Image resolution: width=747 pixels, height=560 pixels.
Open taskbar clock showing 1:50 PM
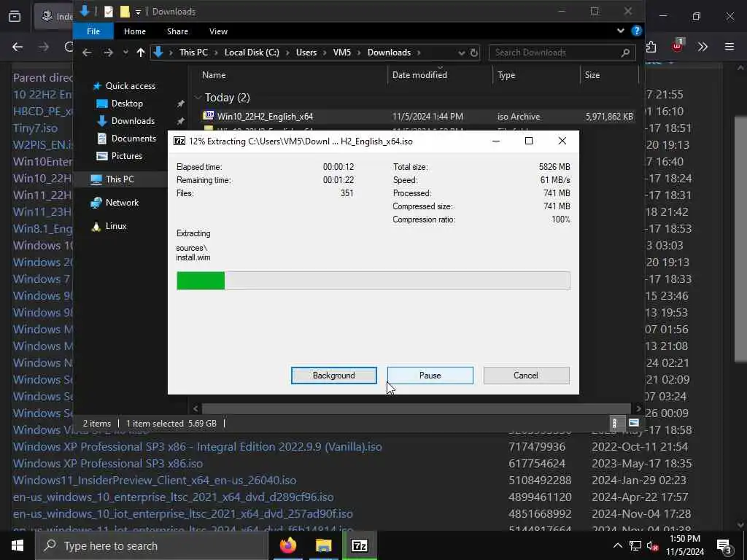pos(685,545)
